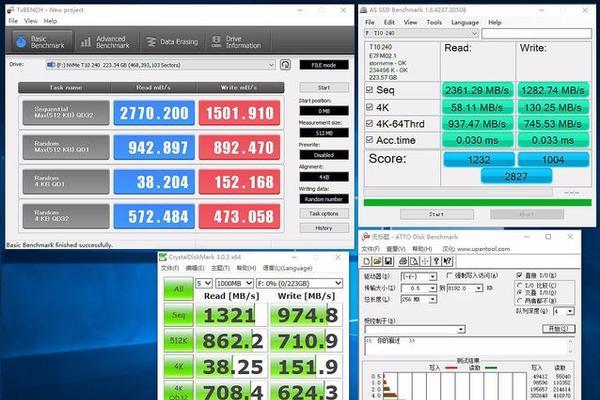600x400 pixels.
Task: Click the drive refresh icon in TxBENCH
Action: (285, 65)
